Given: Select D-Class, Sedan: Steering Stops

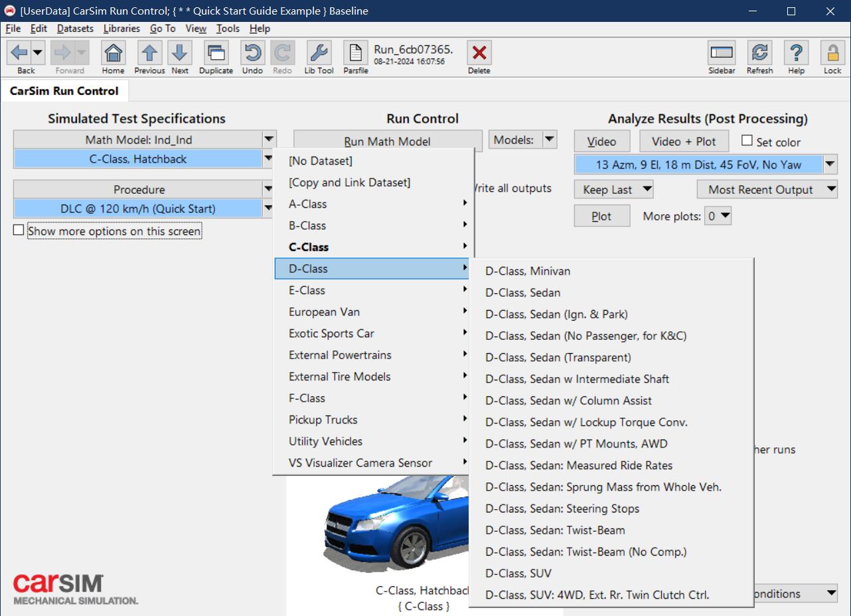Looking at the screenshot, I should (611, 508).
